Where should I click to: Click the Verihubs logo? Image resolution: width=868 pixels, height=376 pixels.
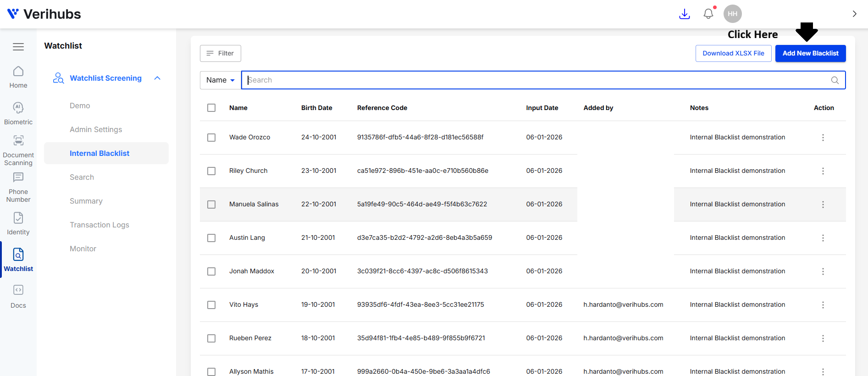44,14
